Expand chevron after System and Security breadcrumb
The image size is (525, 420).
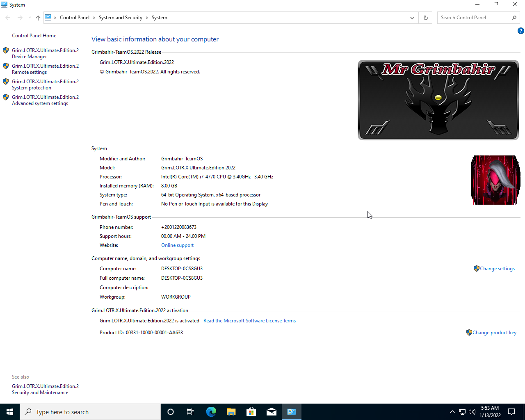point(147,18)
